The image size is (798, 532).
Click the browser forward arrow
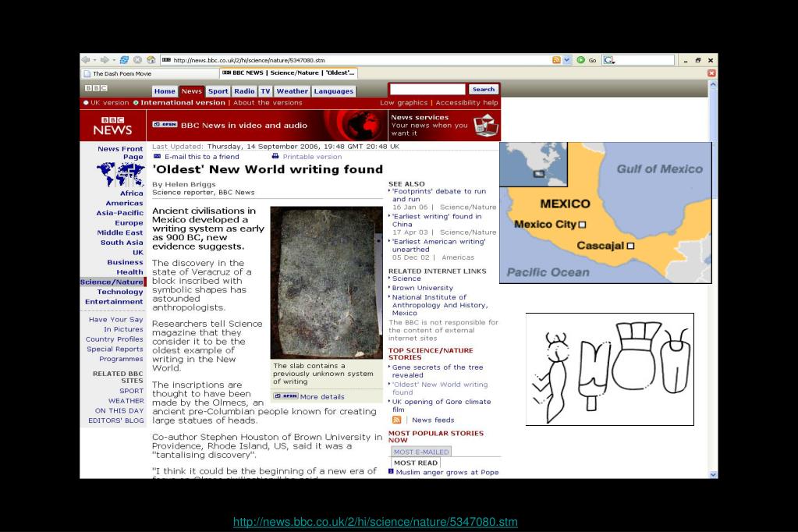[x=105, y=60]
